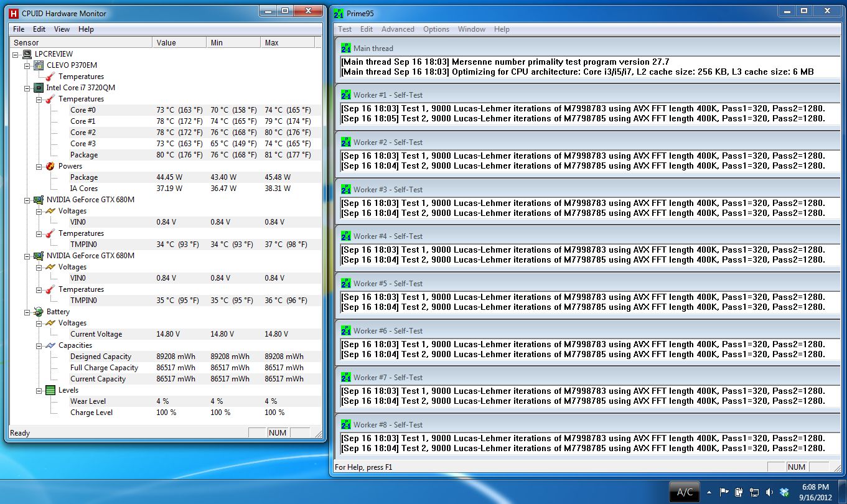Screen dimensions: 847x504
Task: Collapse the Capacities node
Action: [x=39, y=345]
